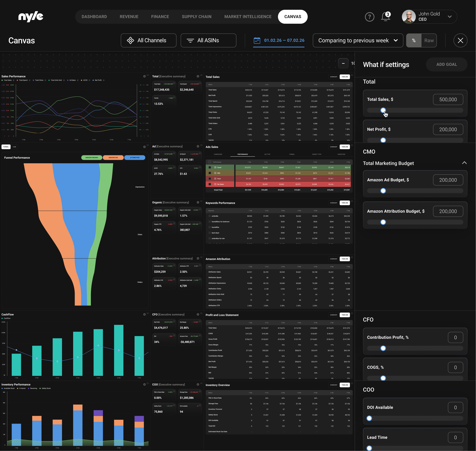
Task: Collapse the Total Marketing Budget section
Action: click(464, 163)
